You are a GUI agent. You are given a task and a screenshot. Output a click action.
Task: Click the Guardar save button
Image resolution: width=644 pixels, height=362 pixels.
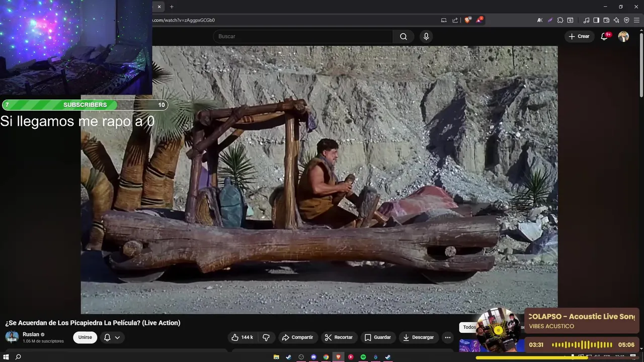377,337
